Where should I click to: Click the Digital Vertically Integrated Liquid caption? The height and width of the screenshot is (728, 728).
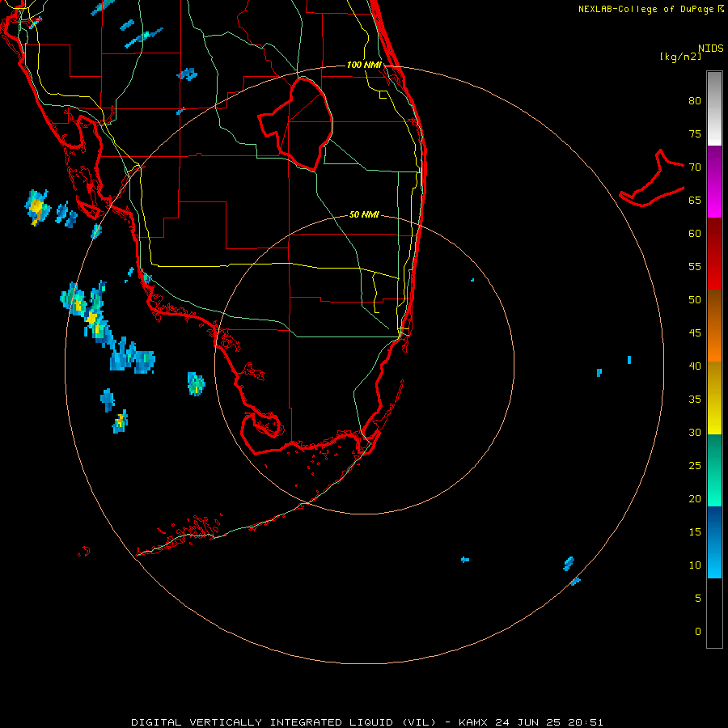(366, 722)
